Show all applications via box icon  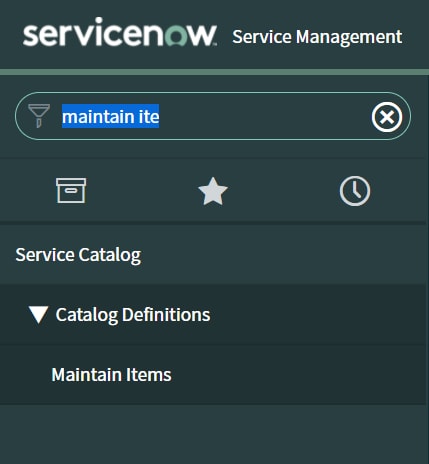[x=71, y=190]
